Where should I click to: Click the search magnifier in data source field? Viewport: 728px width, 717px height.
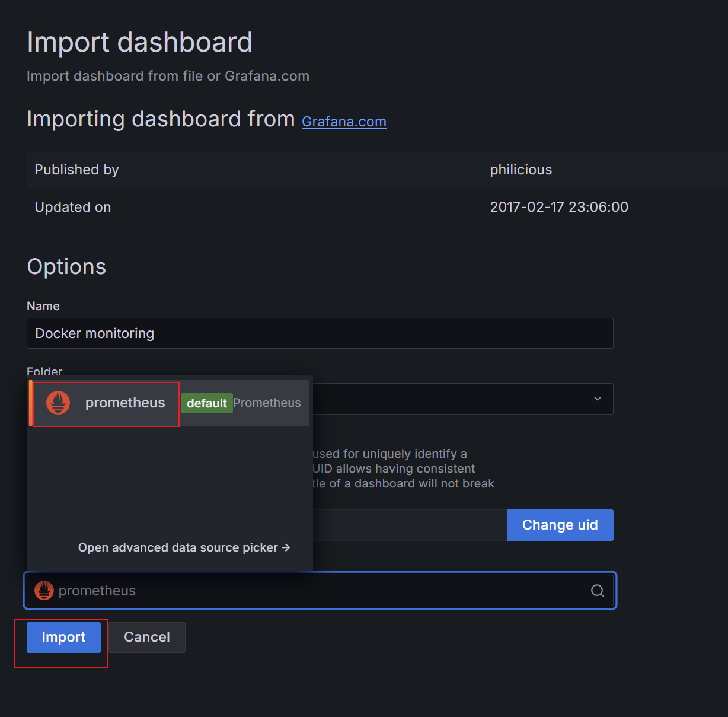598,591
